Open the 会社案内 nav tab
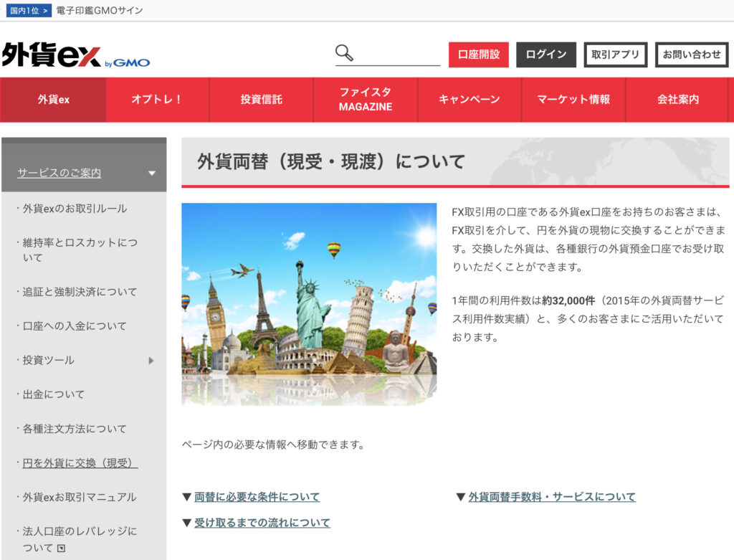This screenshot has height=560, width=734. tap(678, 100)
